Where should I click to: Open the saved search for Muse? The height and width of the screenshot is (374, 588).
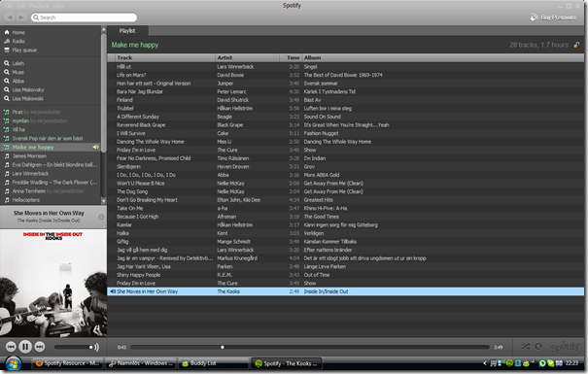coord(18,72)
